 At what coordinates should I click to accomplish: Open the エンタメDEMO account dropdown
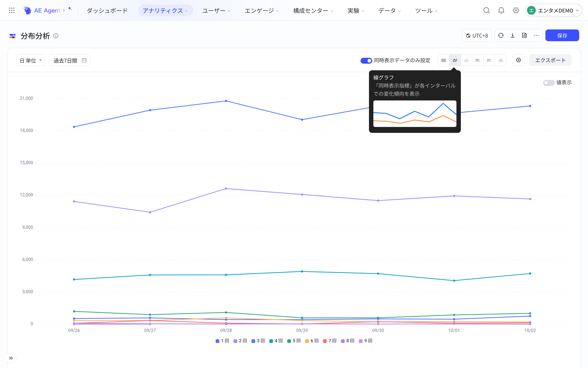(553, 10)
